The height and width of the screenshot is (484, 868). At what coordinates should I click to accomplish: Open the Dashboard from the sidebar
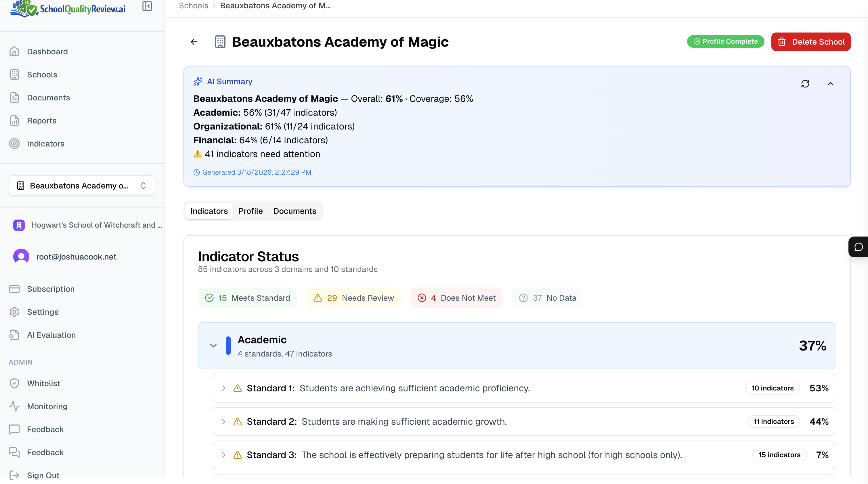(47, 52)
